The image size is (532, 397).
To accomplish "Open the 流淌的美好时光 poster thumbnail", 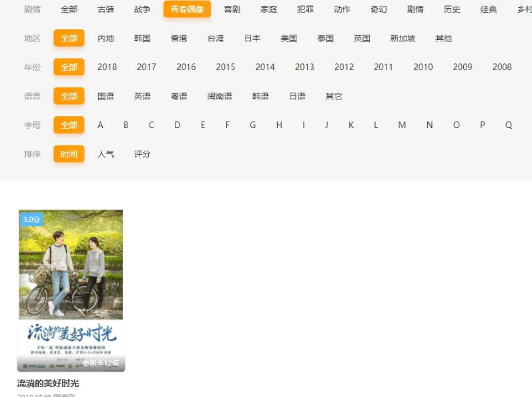I will [71, 290].
